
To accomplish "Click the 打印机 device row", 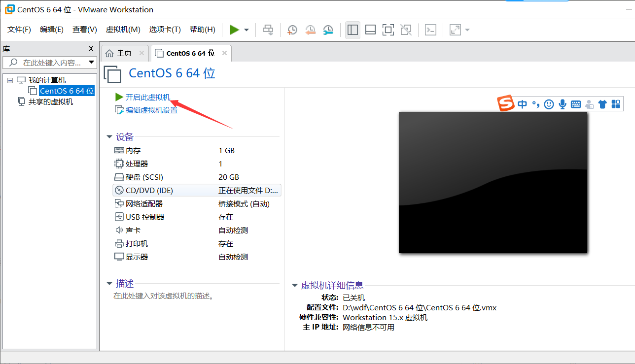I will pos(197,244).
